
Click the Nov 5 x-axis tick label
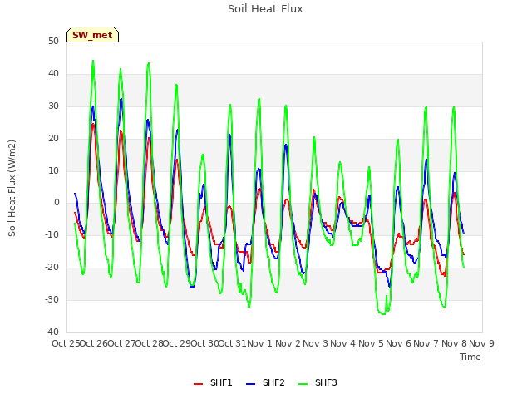click(x=371, y=343)
